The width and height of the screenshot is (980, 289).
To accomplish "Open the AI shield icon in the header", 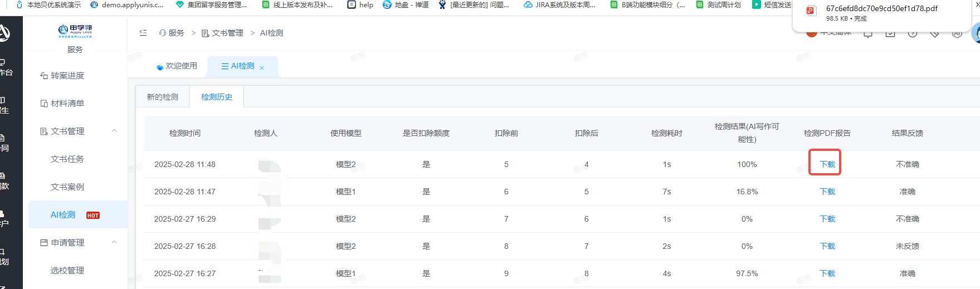I will [x=957, y=33].
